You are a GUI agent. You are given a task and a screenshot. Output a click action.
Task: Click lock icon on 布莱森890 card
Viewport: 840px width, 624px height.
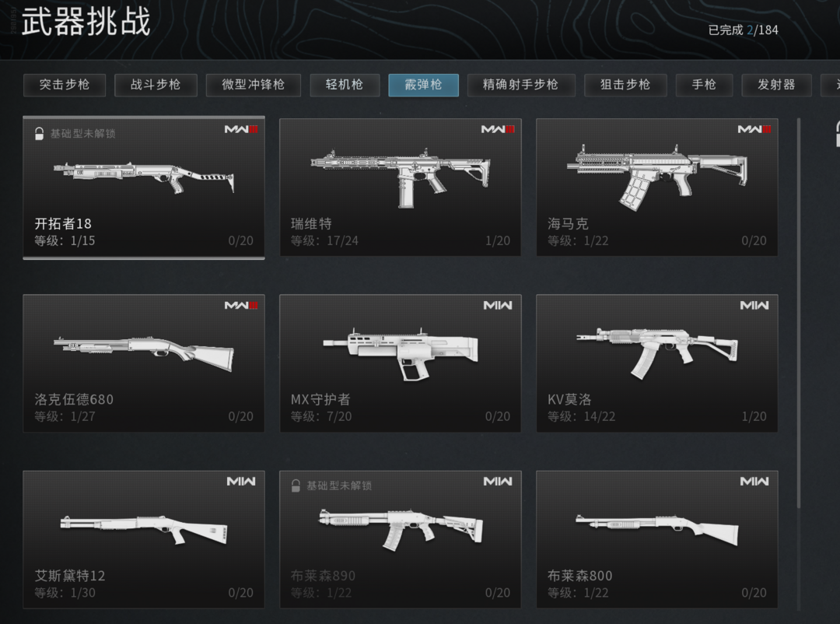click(x=296, y=486)
